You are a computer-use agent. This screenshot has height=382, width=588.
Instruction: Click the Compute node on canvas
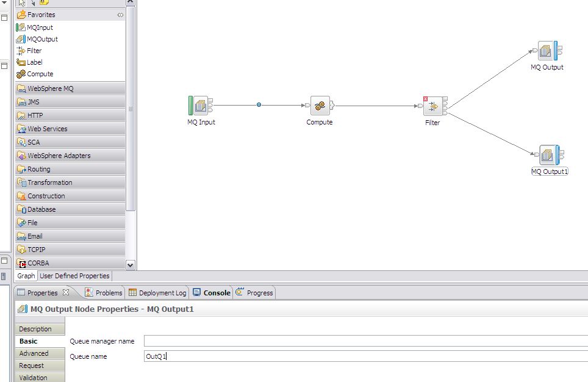[x=320, y=106]
